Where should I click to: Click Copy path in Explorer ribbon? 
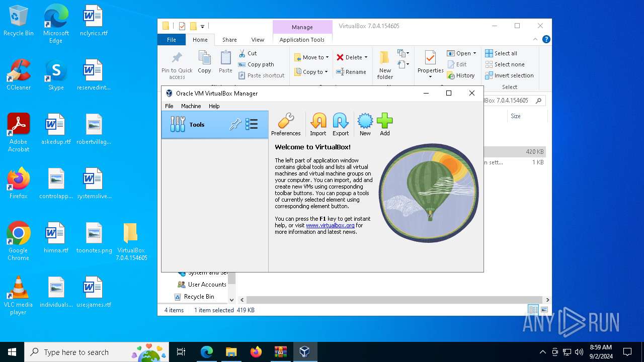[256, 64]
